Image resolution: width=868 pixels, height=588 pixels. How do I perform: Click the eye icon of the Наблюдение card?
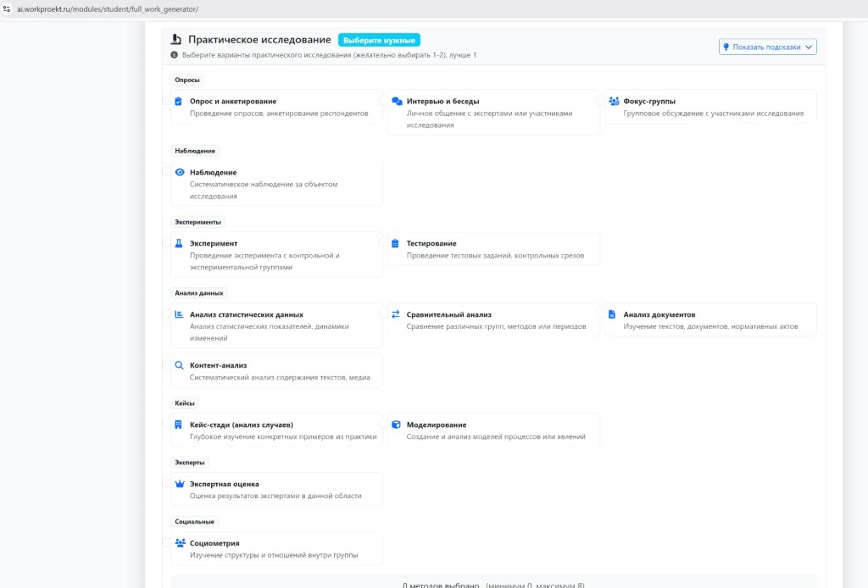(x=180, y=172)
